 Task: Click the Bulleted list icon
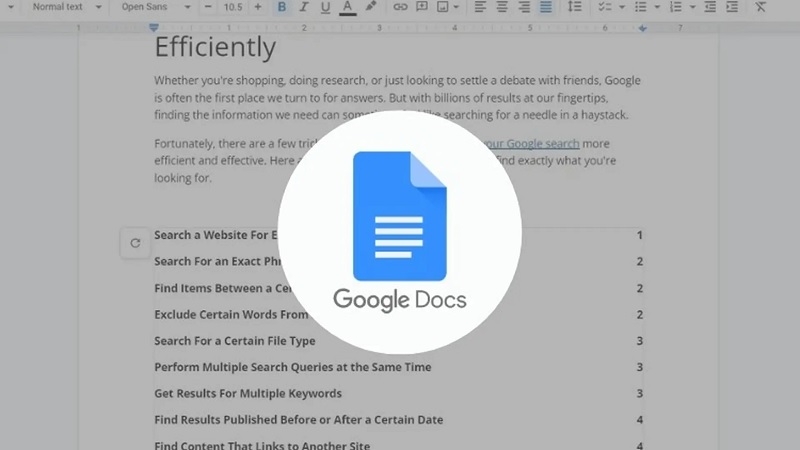click(640, 7)
